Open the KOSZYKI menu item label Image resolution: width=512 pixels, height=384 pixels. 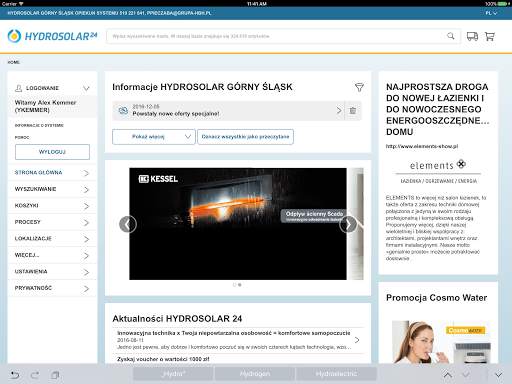[x=26, y=206]
